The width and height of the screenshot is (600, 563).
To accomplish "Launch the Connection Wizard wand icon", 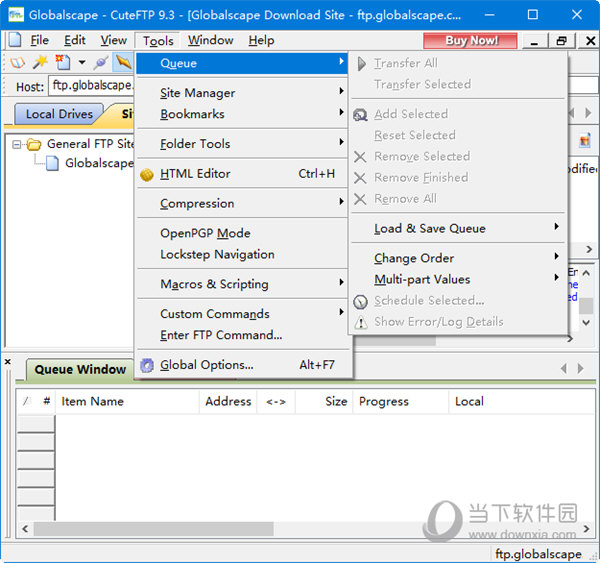I will 40,62.
